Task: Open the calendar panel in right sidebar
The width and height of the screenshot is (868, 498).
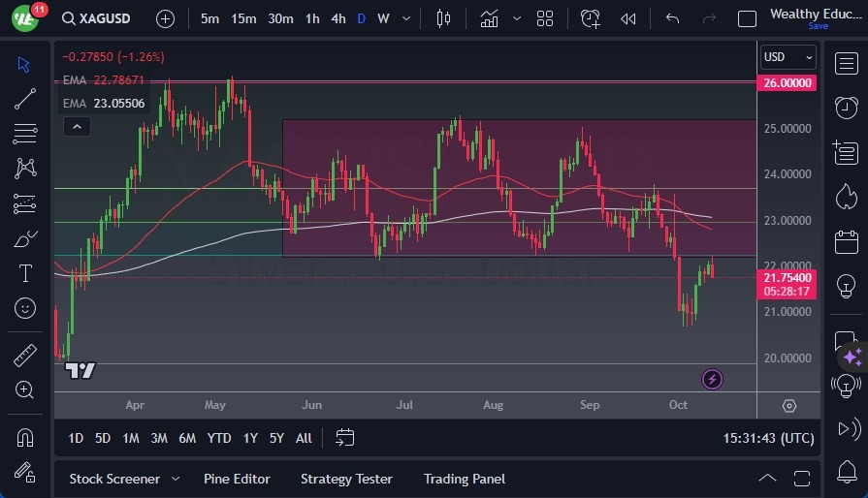Action: point(846,240)
